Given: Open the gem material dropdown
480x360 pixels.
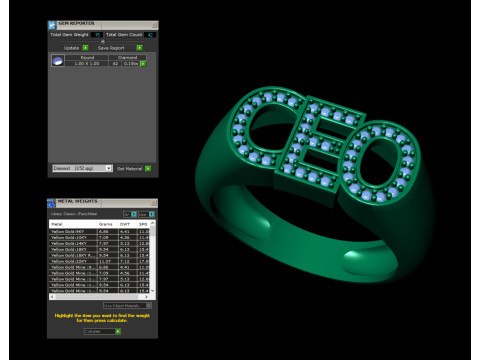Looking at the screenshot, I should click(109, 168).
